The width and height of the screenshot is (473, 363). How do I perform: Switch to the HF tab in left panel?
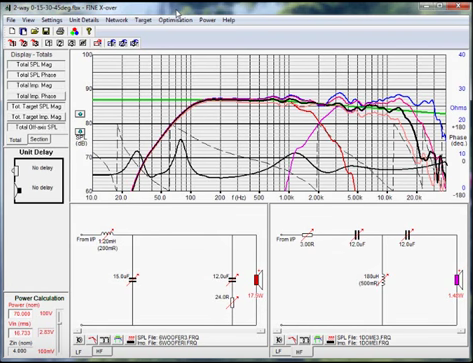99,351
